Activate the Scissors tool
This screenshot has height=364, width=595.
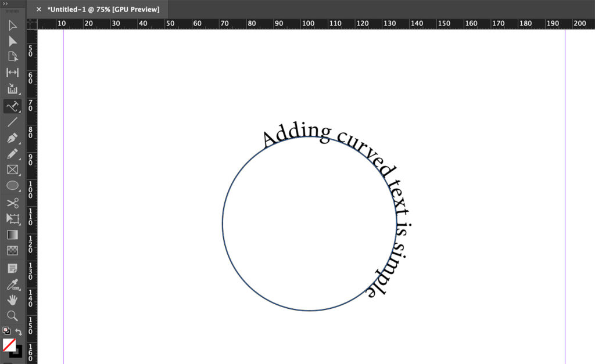(x=13, y=203)
